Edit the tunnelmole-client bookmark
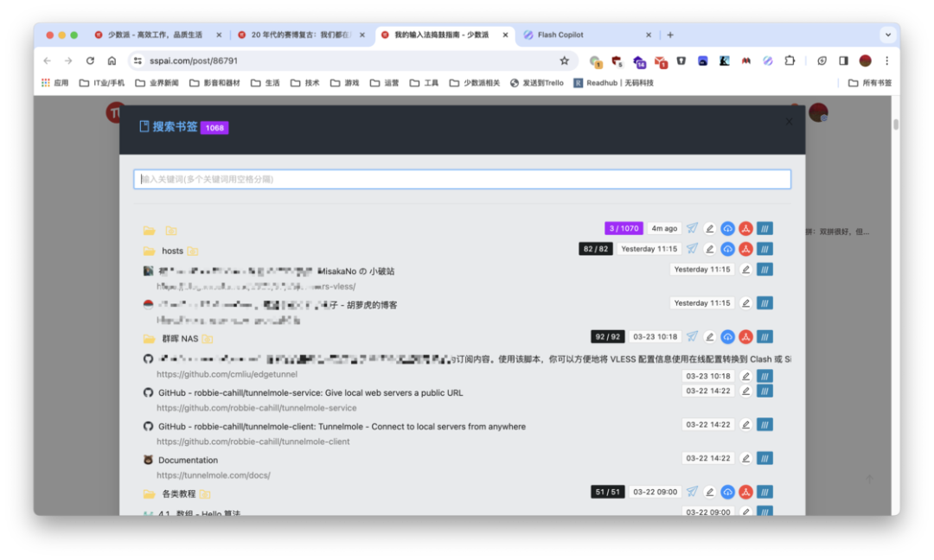 [745, 425]
